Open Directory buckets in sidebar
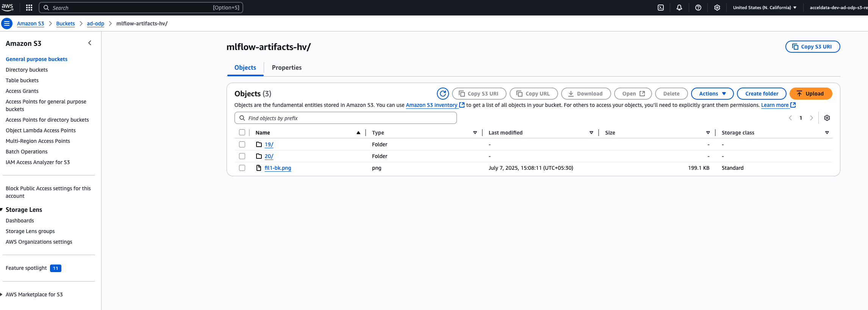The width and height of the screenshot is (868, 310). [27, 70]
